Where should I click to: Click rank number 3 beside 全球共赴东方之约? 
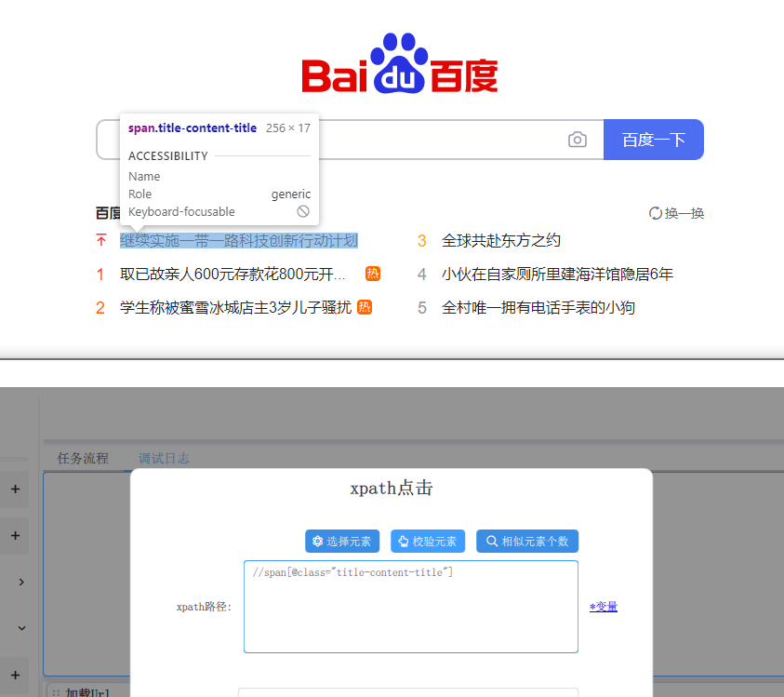point(422,241)
